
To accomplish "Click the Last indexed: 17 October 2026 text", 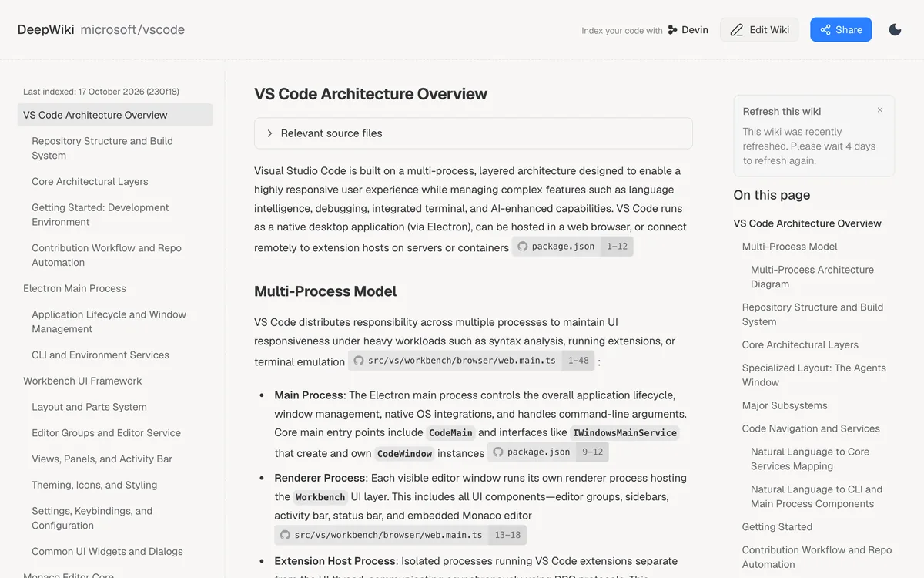I will coord(101,92).
